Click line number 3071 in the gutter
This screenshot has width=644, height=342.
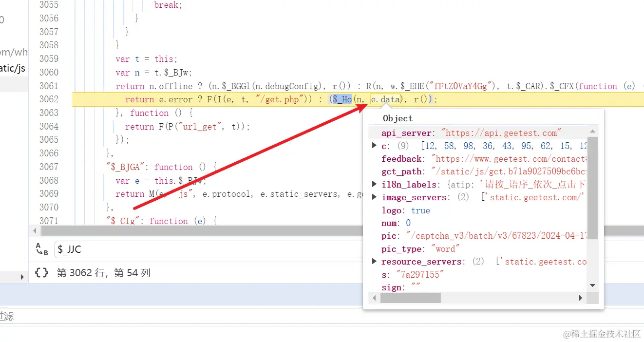49,221
